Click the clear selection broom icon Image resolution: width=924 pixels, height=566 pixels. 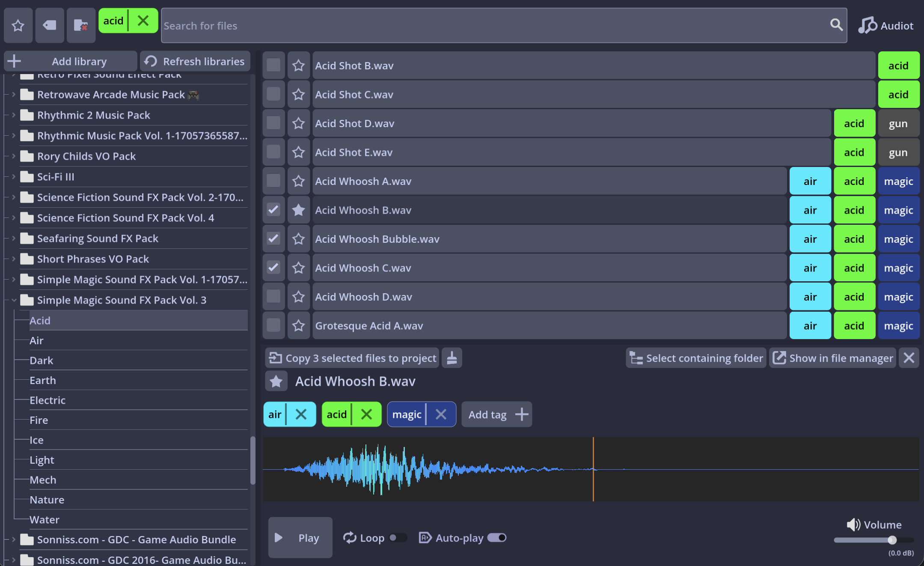point(452,358)
